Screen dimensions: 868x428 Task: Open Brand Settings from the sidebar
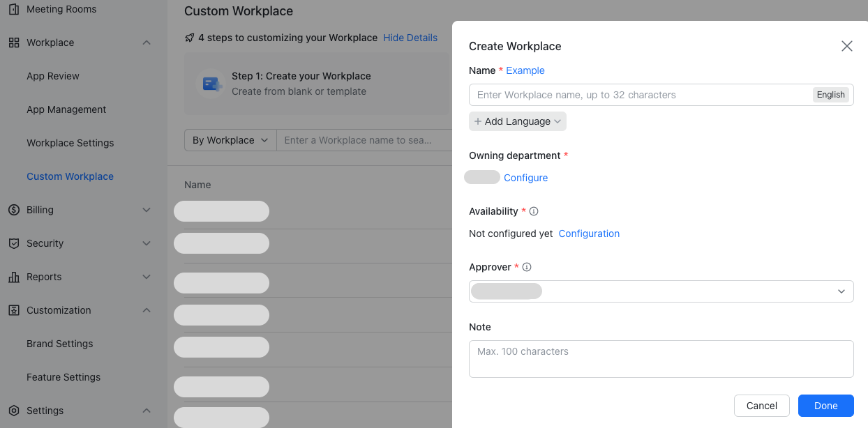(x=59, y=344)
